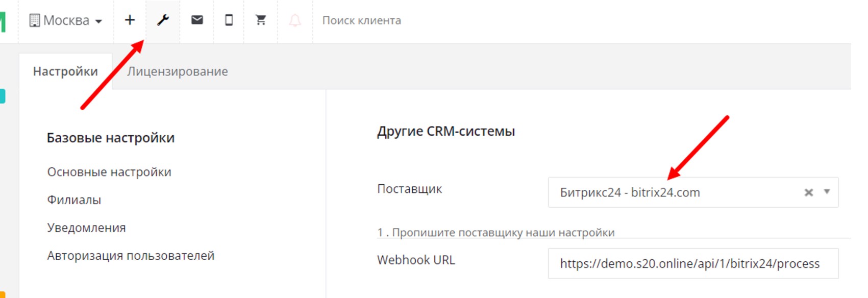Open the Москва branch selector dropdown
868x298 pixels.
point(66,20)
